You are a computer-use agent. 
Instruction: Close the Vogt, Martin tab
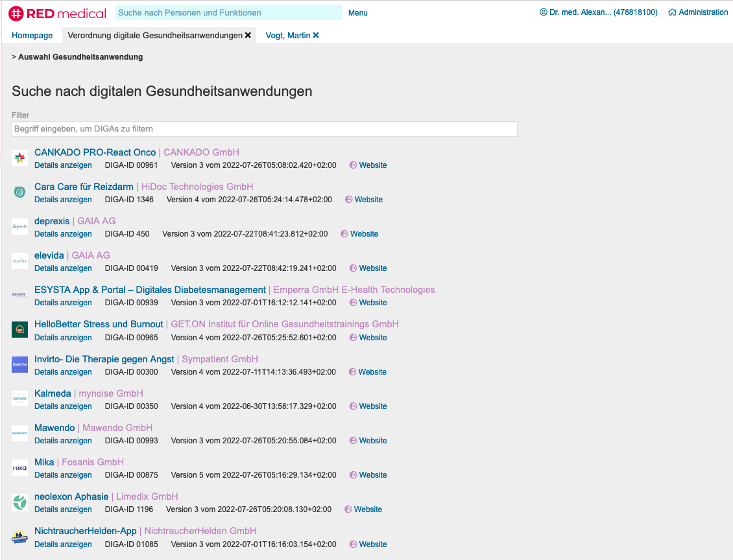[316, 36]
